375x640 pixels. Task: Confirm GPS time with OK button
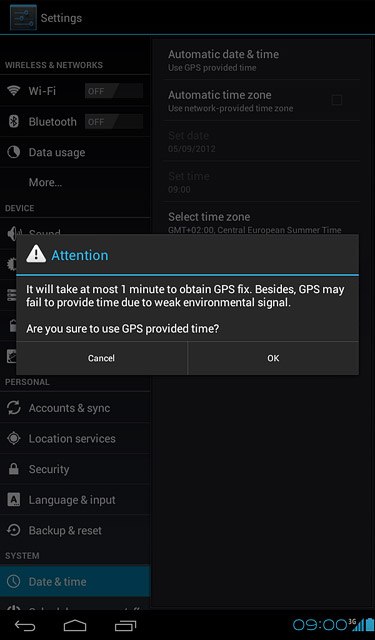pyautogui.click(x=273, y=358)
